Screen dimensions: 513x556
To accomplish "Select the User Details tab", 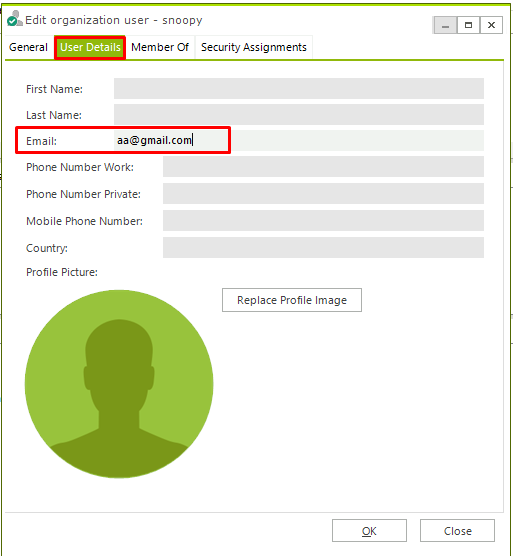I will click(x=90, y=47).
